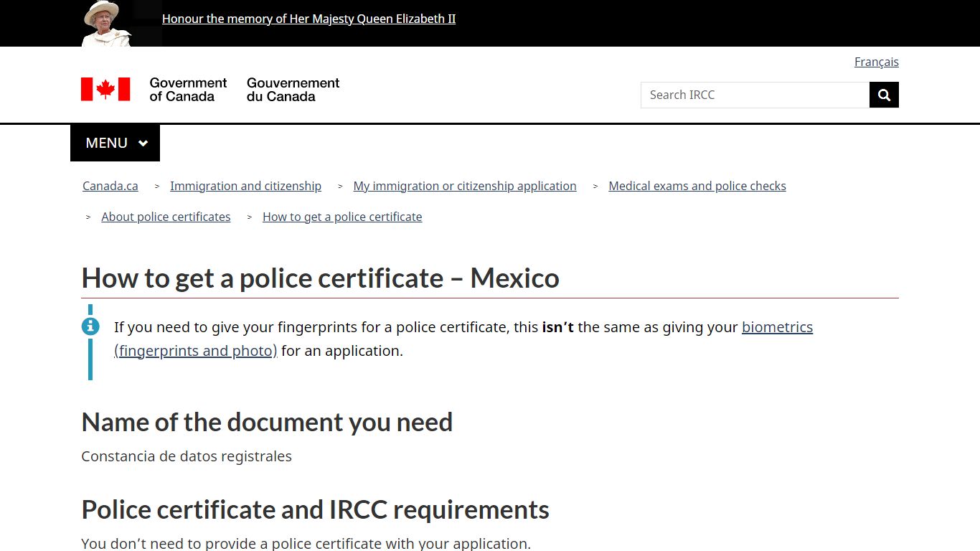Click the text 'Constancia de datos registrales'

pyautogui.click(x=187, y=456)
